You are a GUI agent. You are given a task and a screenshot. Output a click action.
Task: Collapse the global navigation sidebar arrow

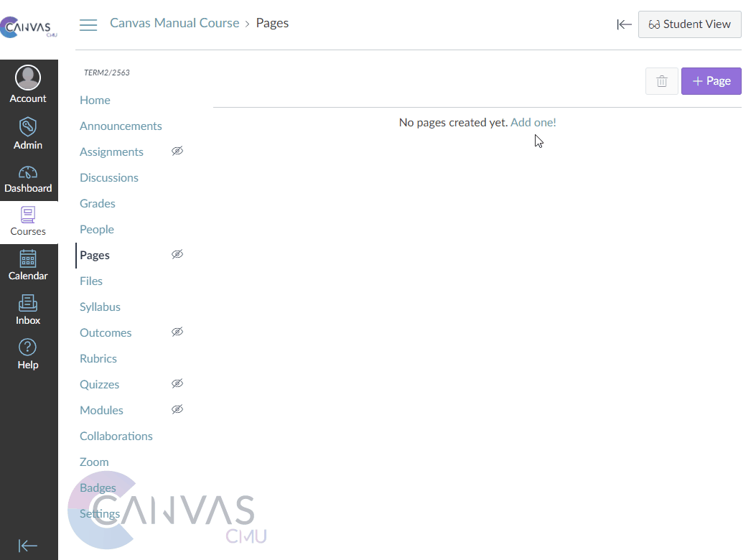tap(28, 546)
